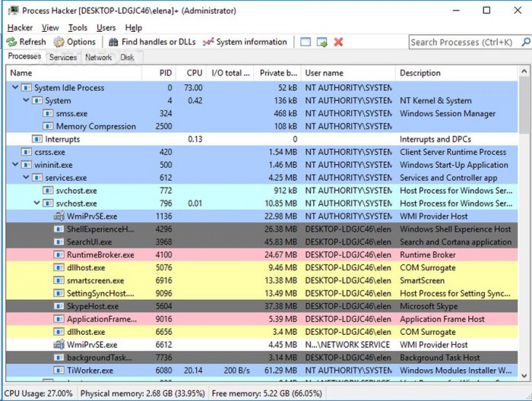
Task: Open Options via its gear icon
Action: click(x=59, y=42)
